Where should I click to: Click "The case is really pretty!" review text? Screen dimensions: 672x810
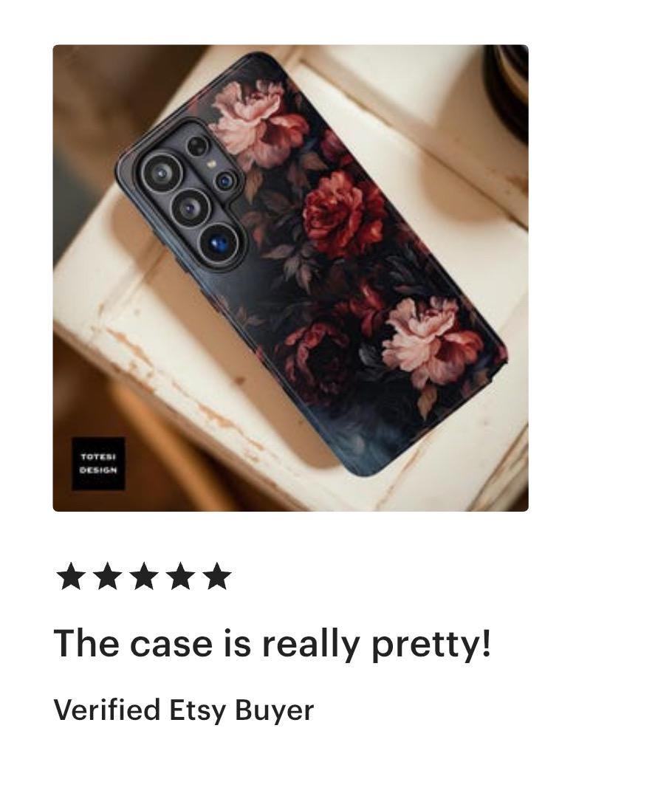click(x=272, y=644)
